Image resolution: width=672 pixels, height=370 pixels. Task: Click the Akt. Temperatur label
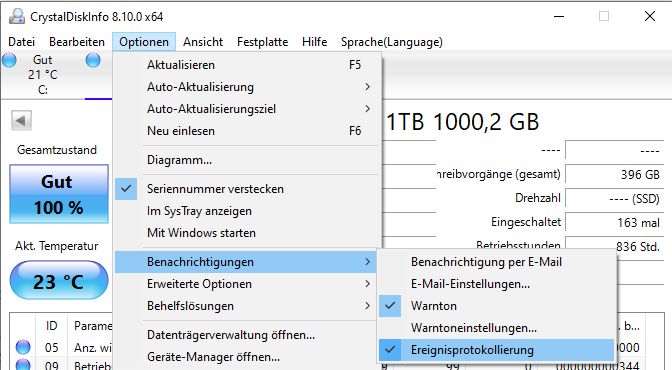coord(57,246)
